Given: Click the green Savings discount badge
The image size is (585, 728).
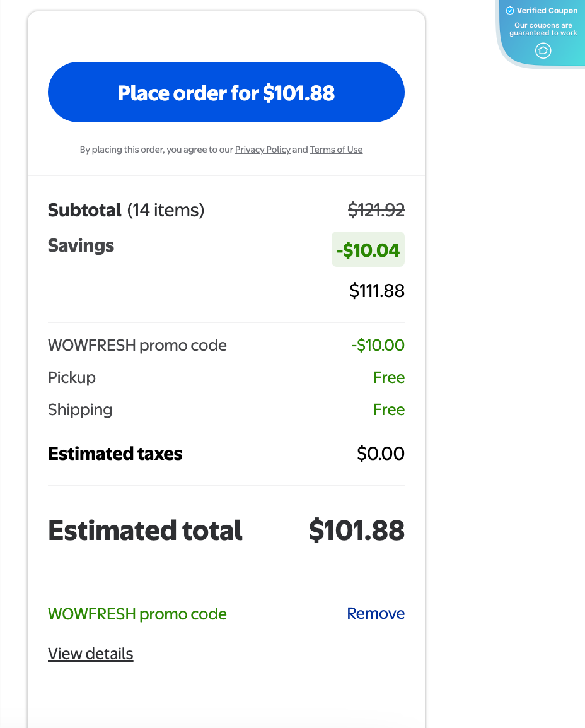Looking at the screenshot, I should click(x=368, y=249).
